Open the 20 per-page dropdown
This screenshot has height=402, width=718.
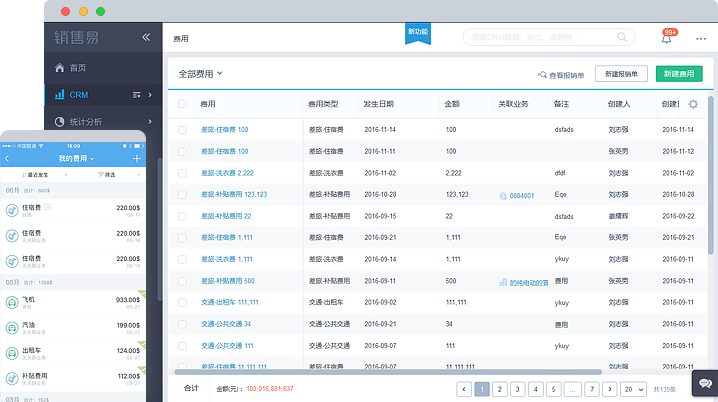[x=634, y=389]
